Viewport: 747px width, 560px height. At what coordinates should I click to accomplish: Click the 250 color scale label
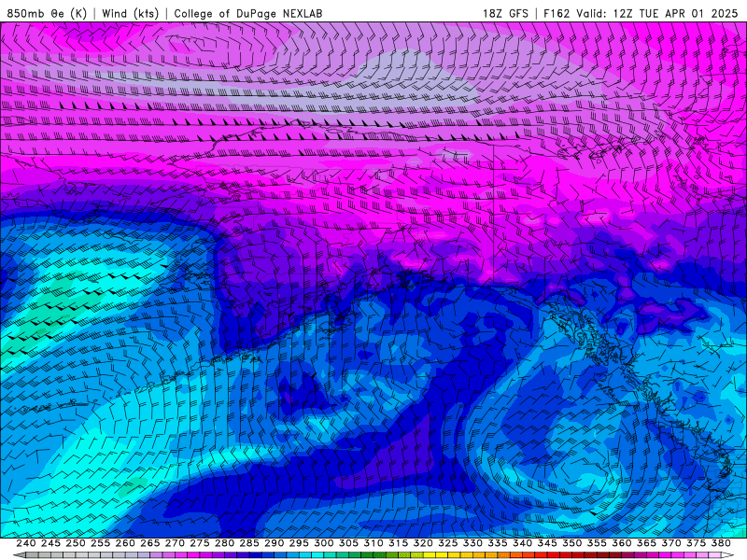pyautogui.click(x=76, y=543)
